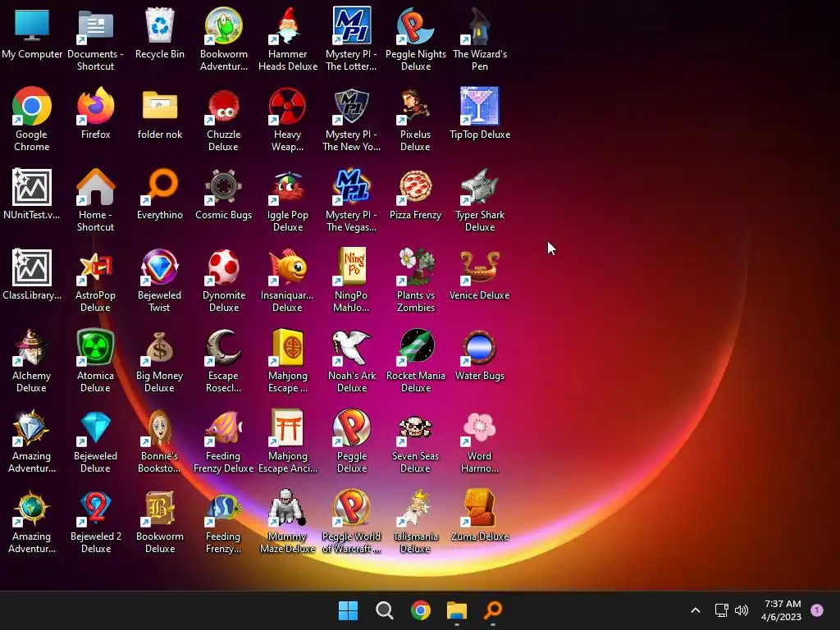Select the Hammer Heads Deluxe icon
This screenshot has height=630, width=840.
coord(288,26)
